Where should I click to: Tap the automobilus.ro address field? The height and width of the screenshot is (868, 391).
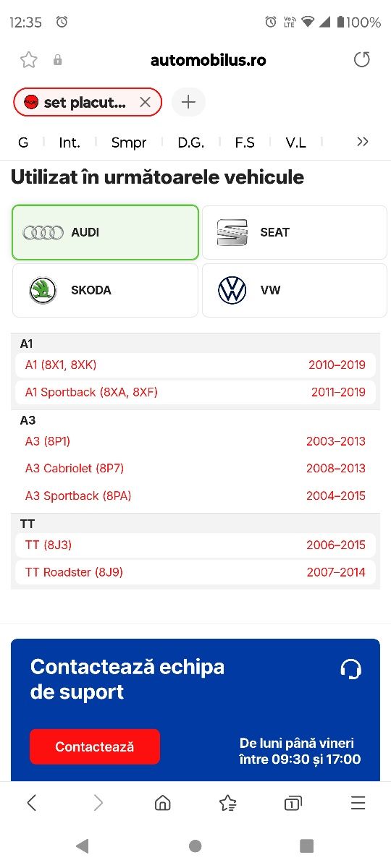pyautogui.click(x=208, y=60)
